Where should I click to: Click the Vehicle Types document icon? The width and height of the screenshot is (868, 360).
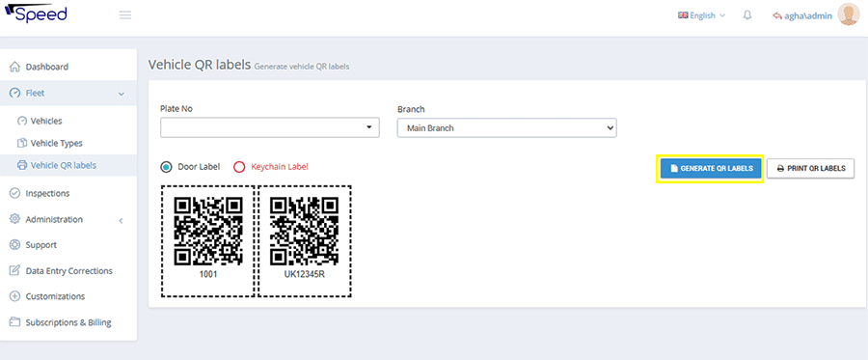click(x=22, y=143)
